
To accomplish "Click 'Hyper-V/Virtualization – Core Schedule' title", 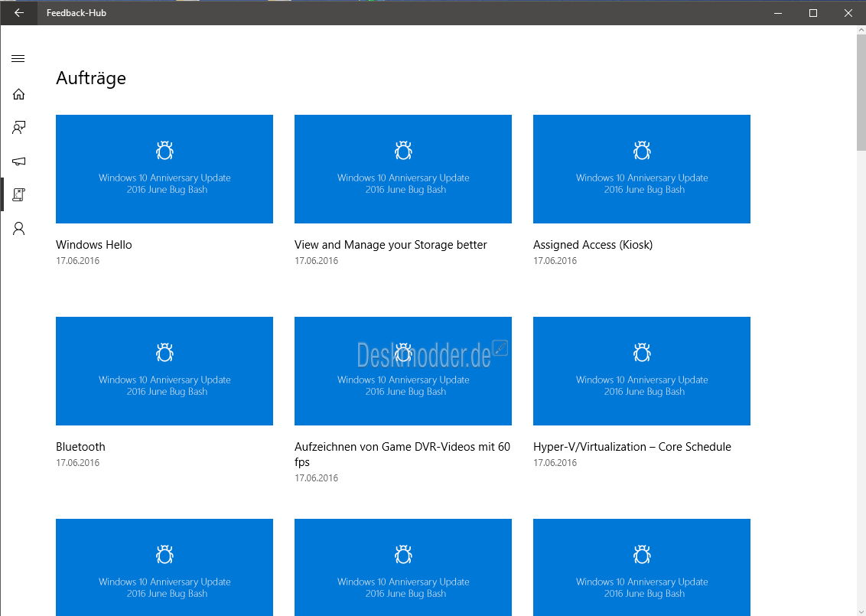I will 632,446.
